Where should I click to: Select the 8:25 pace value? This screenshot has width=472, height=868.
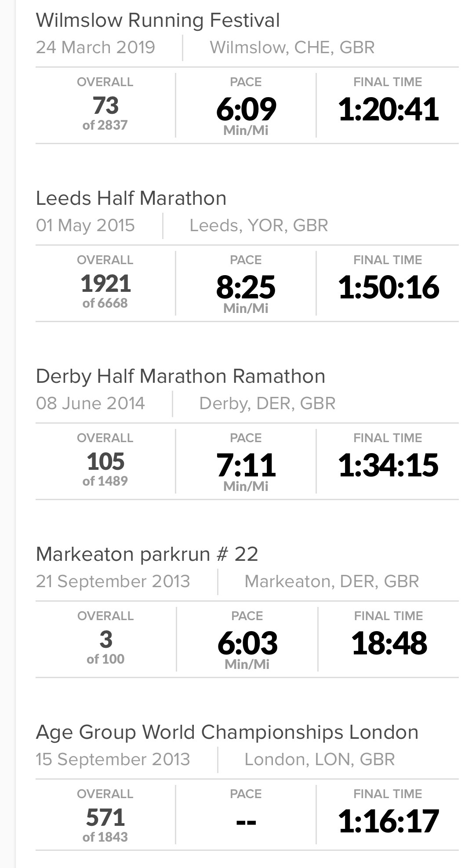pos(246,287)
